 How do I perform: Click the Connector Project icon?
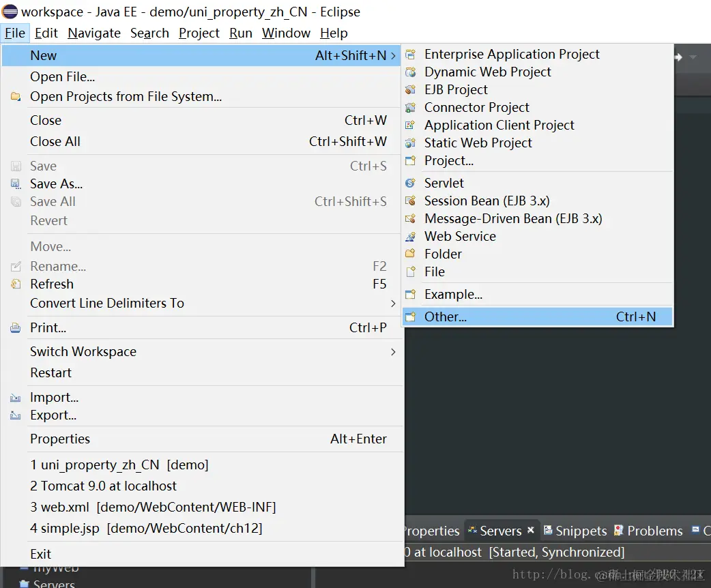(410, 108)
